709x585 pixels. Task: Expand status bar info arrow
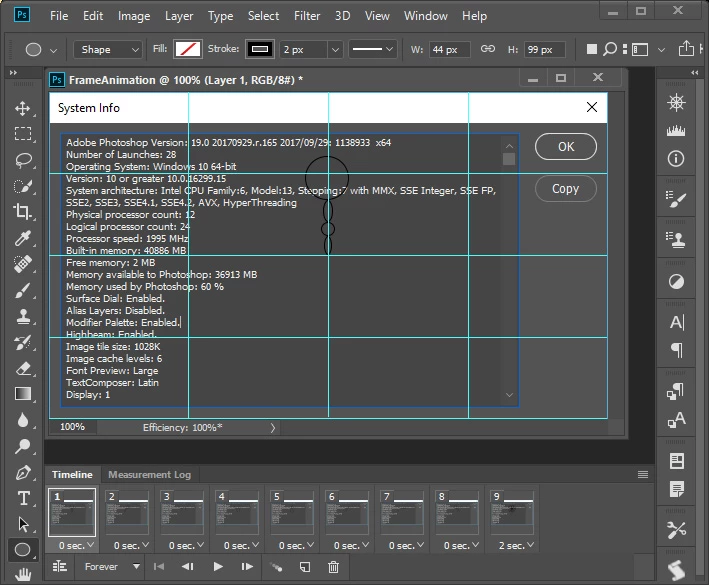pos(273,428)
